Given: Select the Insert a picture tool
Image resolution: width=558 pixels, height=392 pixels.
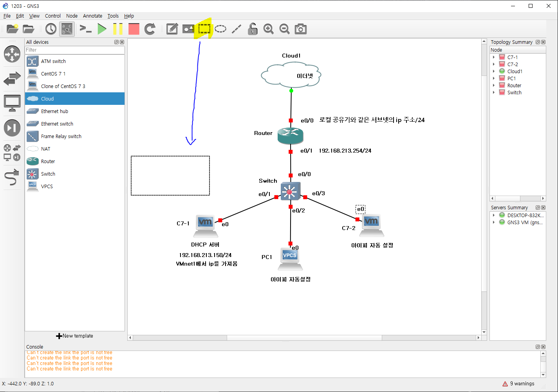Looking at the screenshot, I should coord(188,29).
